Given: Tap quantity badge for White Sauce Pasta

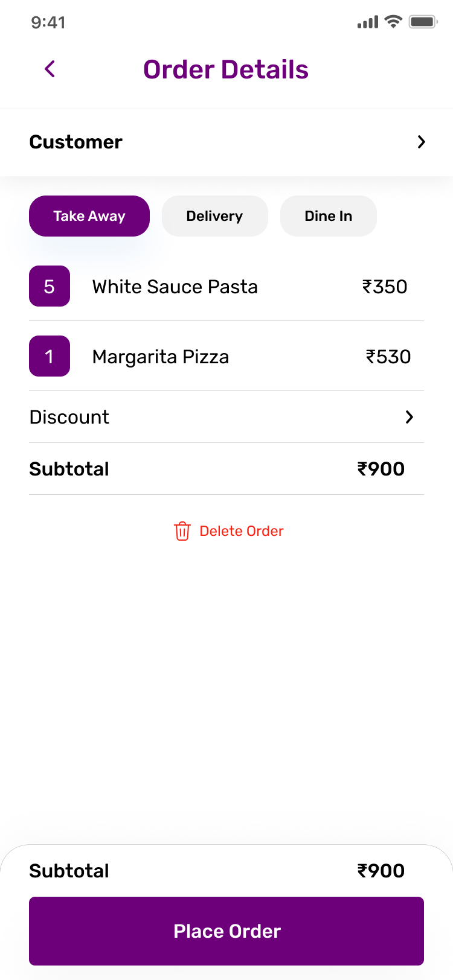Looking at the screenshot, I should point(50,286).
